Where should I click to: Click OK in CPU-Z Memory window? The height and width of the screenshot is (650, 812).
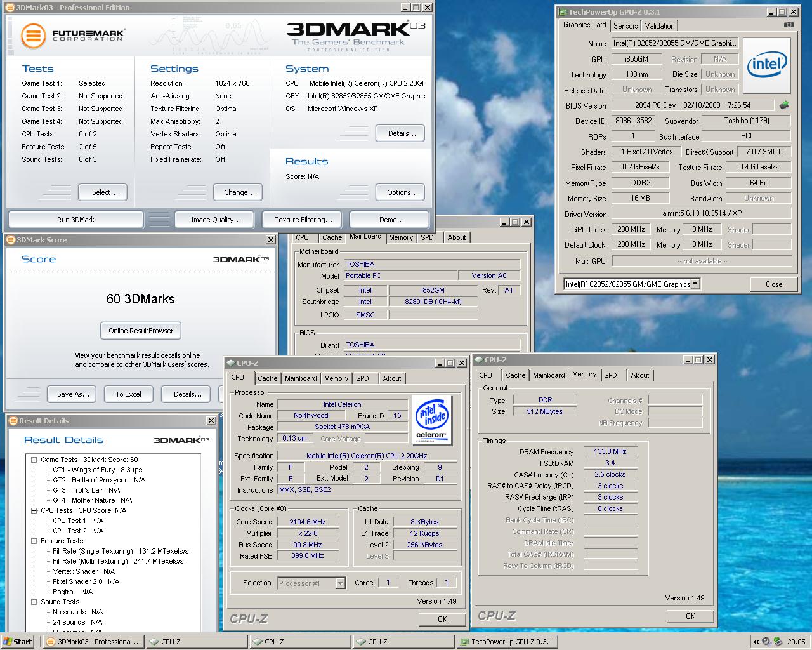click(x=690, y=616)
